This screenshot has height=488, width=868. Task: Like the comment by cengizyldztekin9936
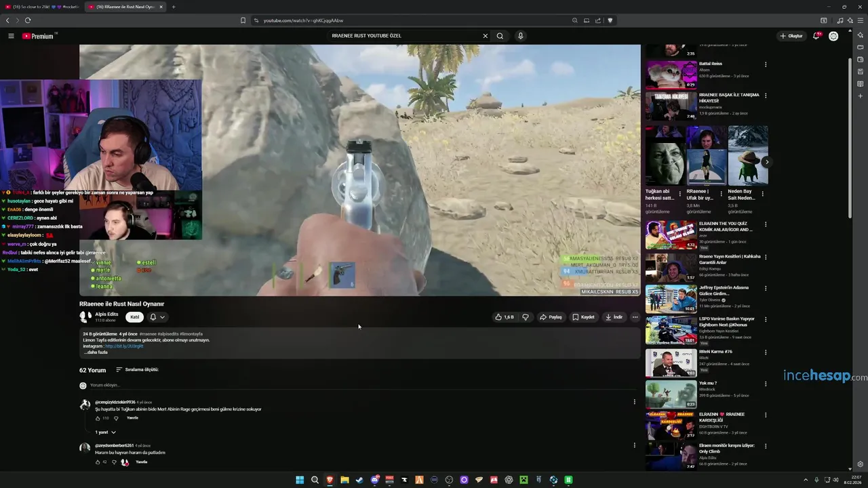click(98, 418)
